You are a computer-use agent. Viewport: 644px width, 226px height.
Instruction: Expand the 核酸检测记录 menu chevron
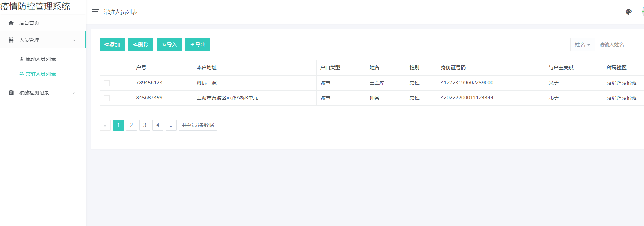[74, 93]
